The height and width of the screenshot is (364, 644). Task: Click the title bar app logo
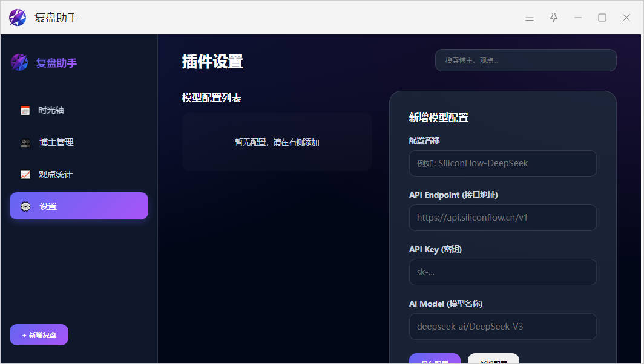coord(18,18)
